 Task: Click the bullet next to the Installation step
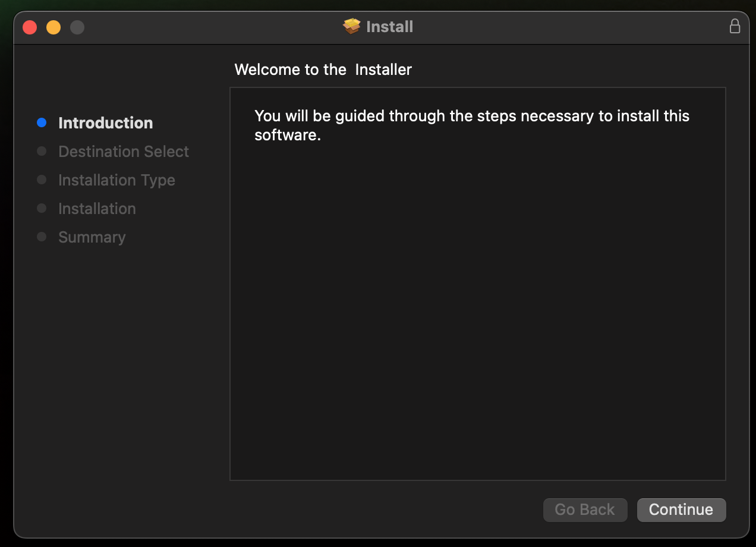pyautogui.click(x=42, y=209)
